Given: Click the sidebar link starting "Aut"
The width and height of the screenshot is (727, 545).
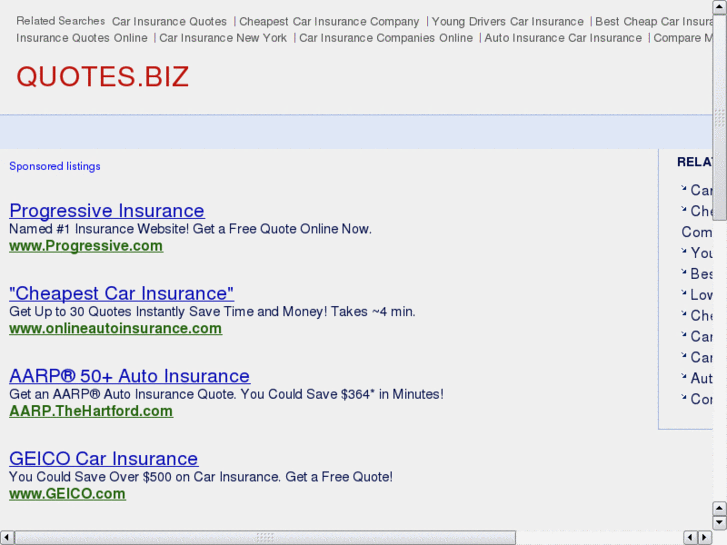Looking at the screenshot, I should click(x=701, y=378).
